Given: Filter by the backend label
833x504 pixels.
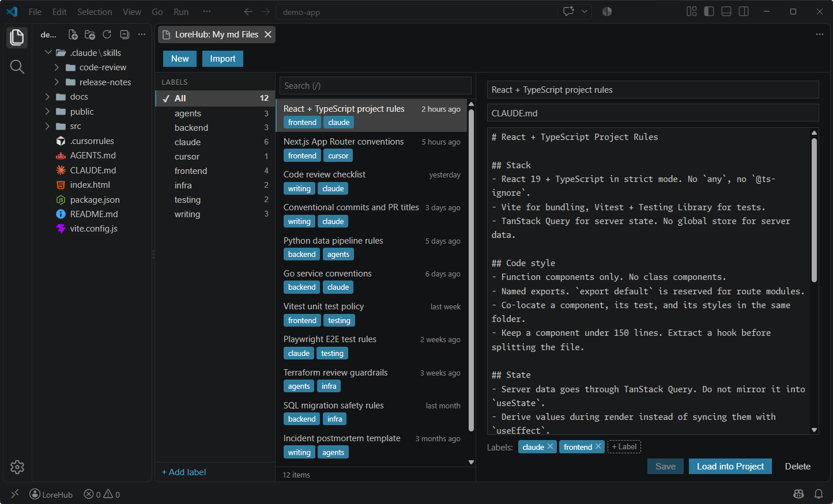Looking at the screenshot, I should 215,128.
